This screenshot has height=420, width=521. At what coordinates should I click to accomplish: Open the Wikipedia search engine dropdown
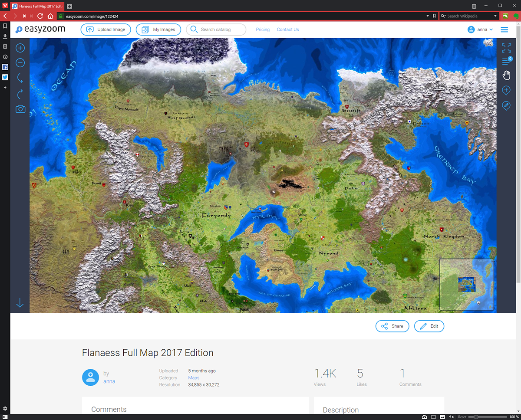(x=445, y=15)
